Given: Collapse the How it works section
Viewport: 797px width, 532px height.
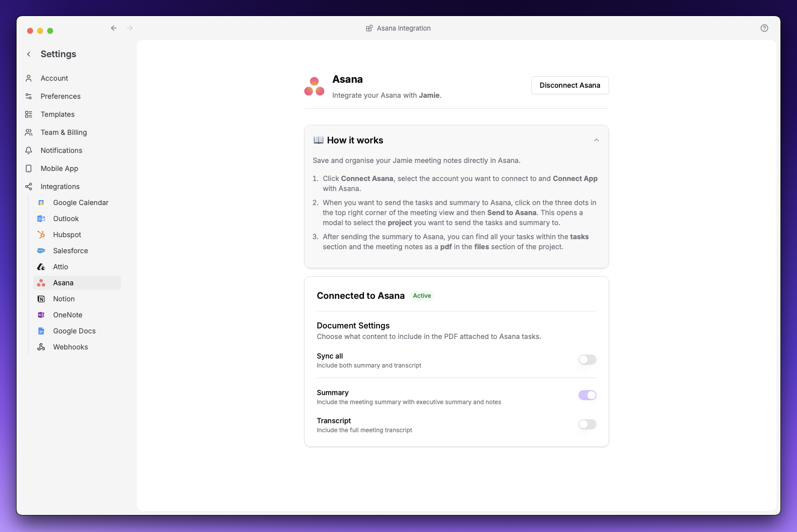Looking at the screenshot, I should (x=596, y=140).
